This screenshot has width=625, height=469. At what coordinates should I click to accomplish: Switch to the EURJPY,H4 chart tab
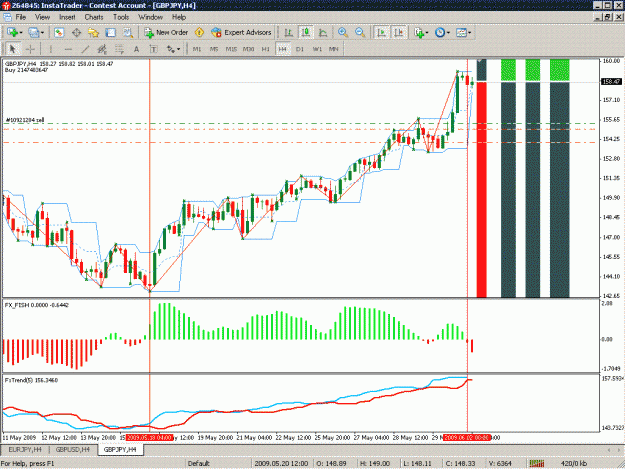pos(25,449)
